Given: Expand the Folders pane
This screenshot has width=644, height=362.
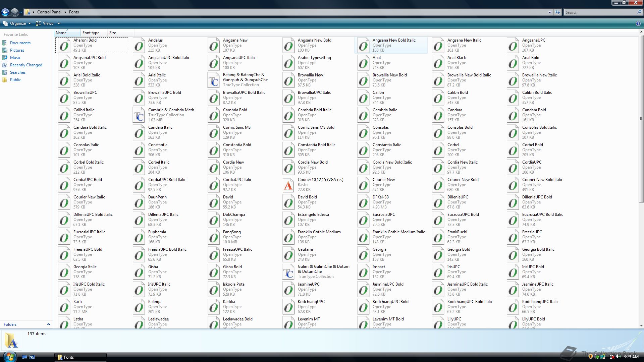Looking at the screenshot, I should (49, 324).
